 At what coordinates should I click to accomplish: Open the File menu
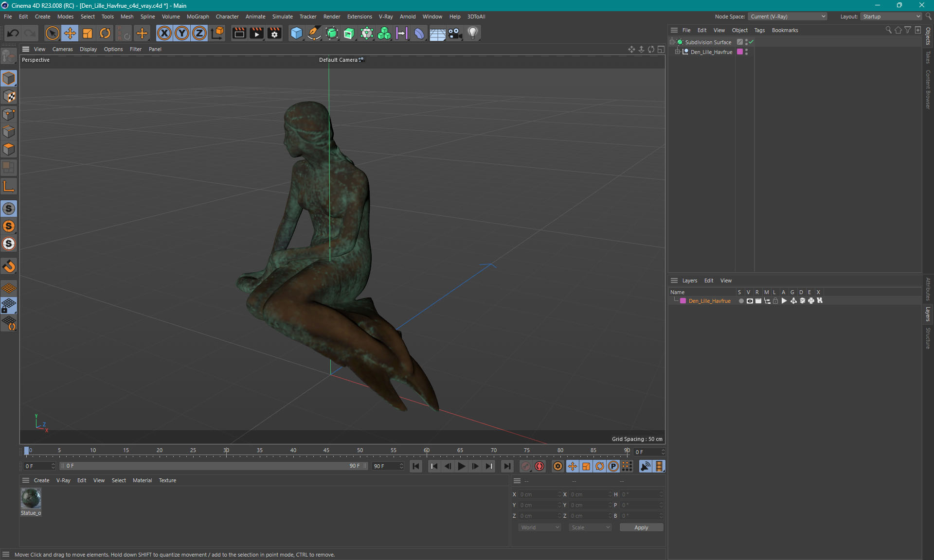pos(8,17)
